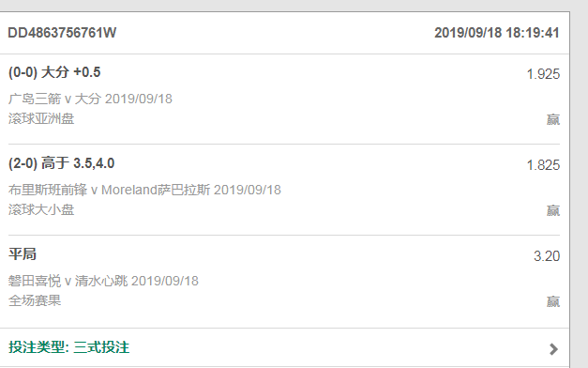Click the 滚球大小盘 market label

(x=41, y=209)
